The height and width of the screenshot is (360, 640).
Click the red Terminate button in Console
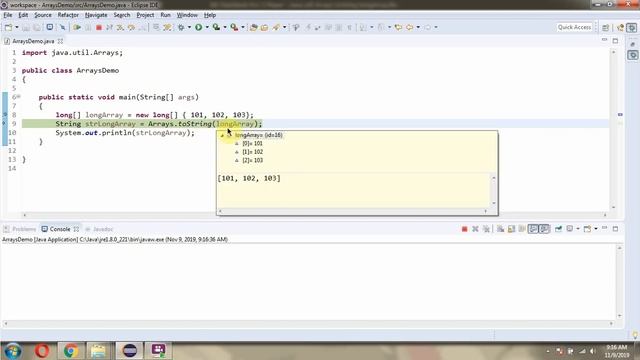pos(464,229)
